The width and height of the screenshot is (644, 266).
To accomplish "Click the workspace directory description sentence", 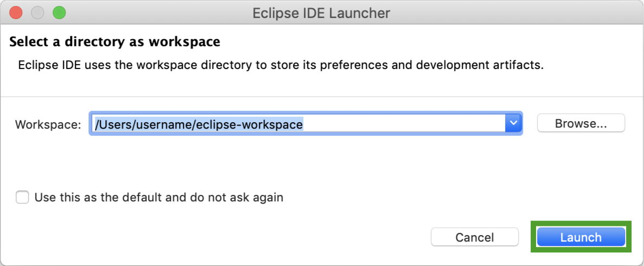I will 280,66.
